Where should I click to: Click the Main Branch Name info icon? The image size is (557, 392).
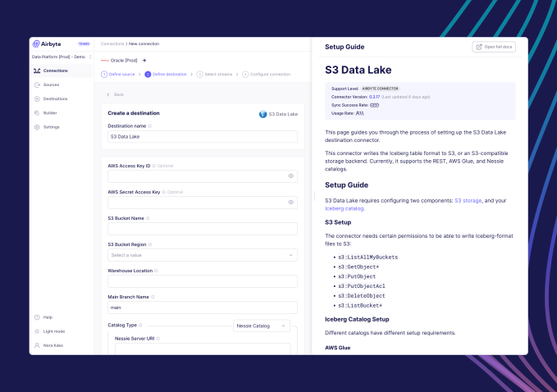pyautogui.click(x=153, y=297)
